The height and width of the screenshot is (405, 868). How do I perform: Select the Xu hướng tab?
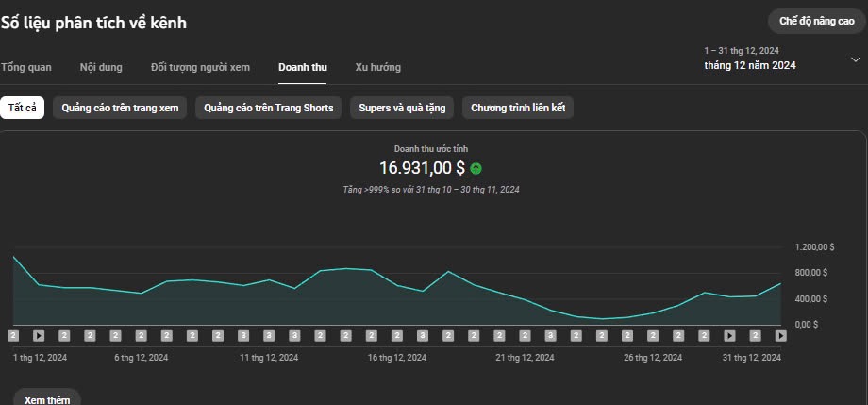(x=377, y=67)
